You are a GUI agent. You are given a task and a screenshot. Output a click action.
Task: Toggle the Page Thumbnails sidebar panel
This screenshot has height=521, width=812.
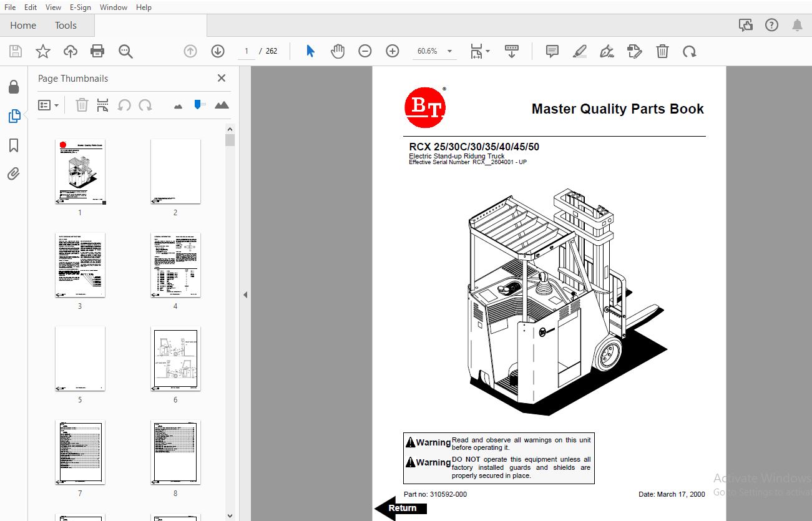pos(14,116)
